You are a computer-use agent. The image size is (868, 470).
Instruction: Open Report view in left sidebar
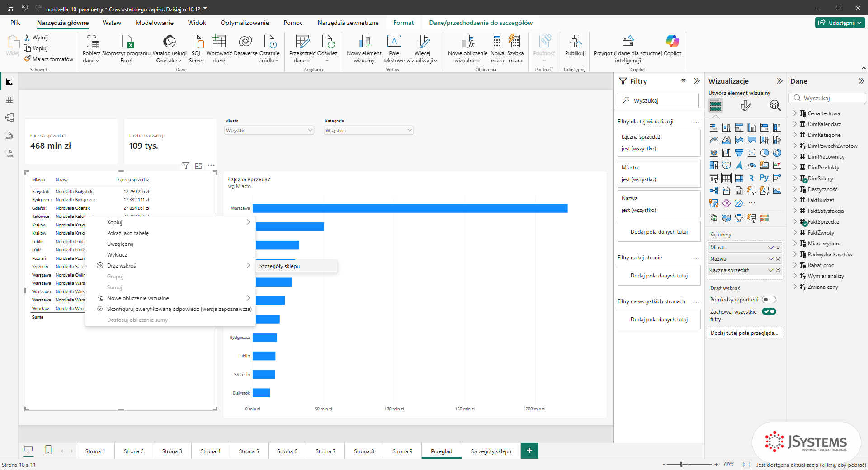[x=9, y=82]
